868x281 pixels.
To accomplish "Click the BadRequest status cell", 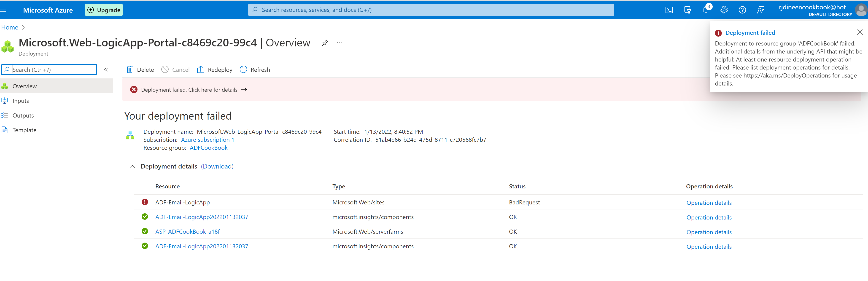I will pyautogui.click(x=524, y=203).
